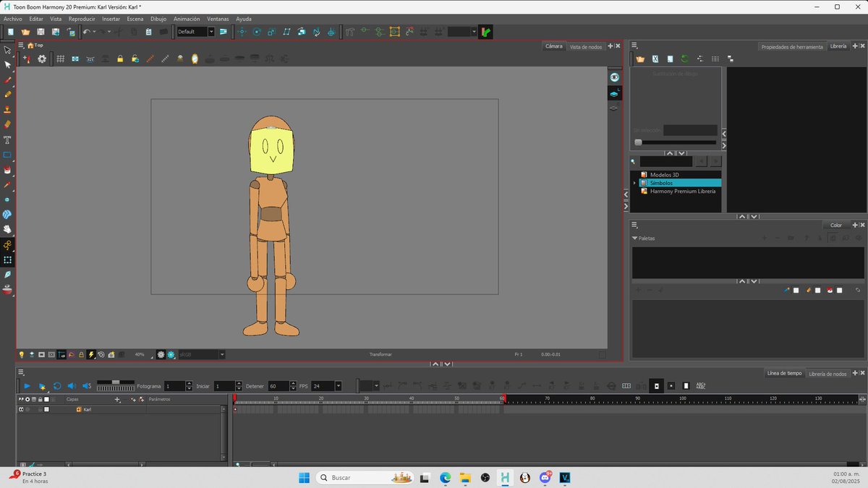The width and height of the screenshot is (868, 488).
Task: Open the Color view hamburger menu
Action: tap(634, 225)
